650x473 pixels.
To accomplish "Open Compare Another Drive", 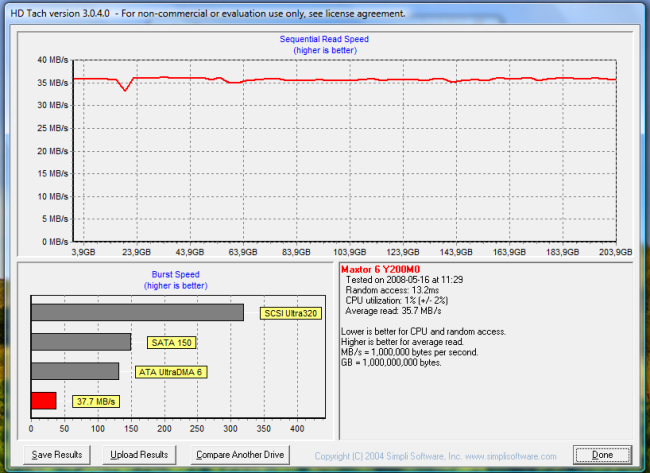I will (x=240, y=455).
